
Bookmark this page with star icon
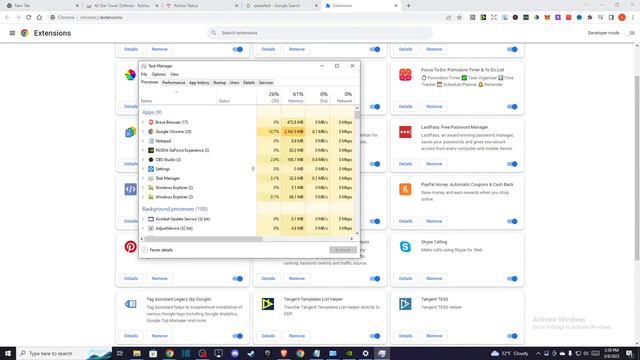(x=459, y=18)
